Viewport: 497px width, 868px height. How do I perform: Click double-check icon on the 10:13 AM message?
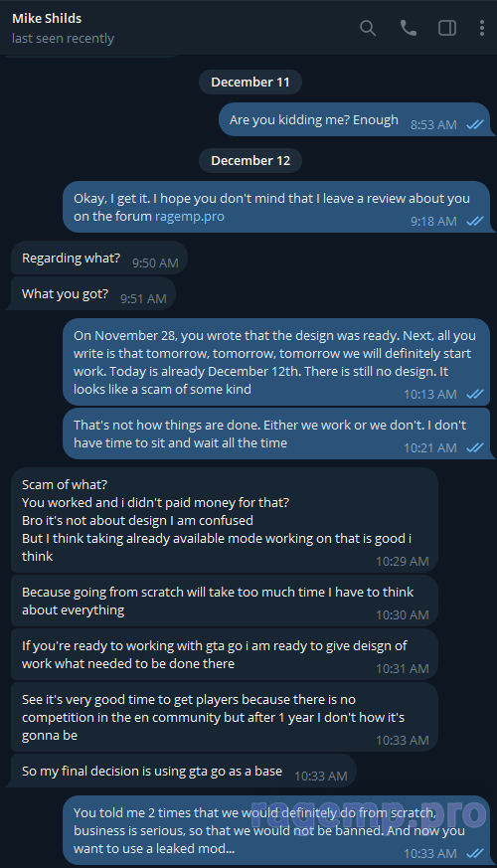point(475,394)
